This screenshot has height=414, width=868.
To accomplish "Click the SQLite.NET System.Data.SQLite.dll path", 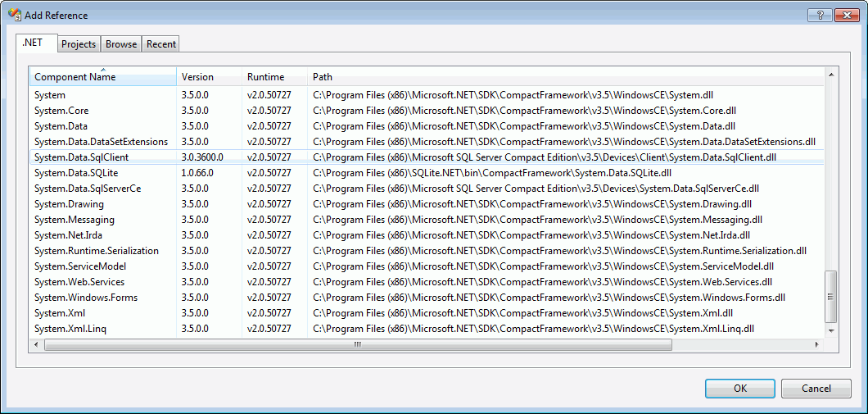I will click(x=492, y=173).
